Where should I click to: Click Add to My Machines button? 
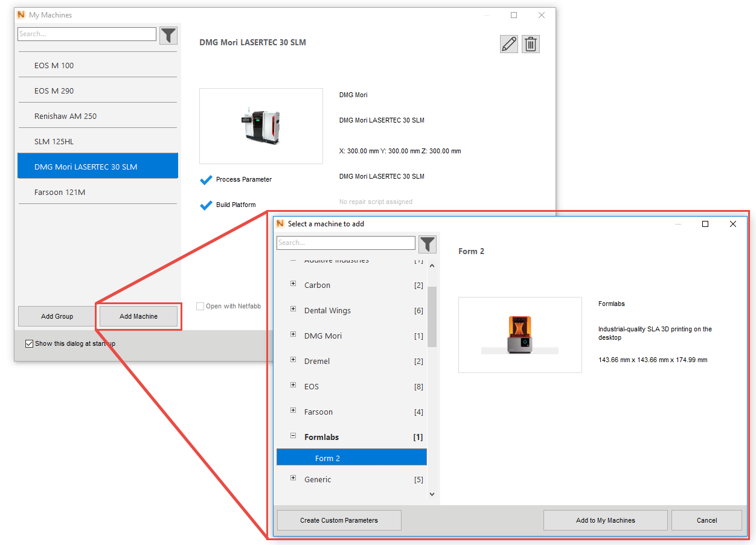coord(606,520)
